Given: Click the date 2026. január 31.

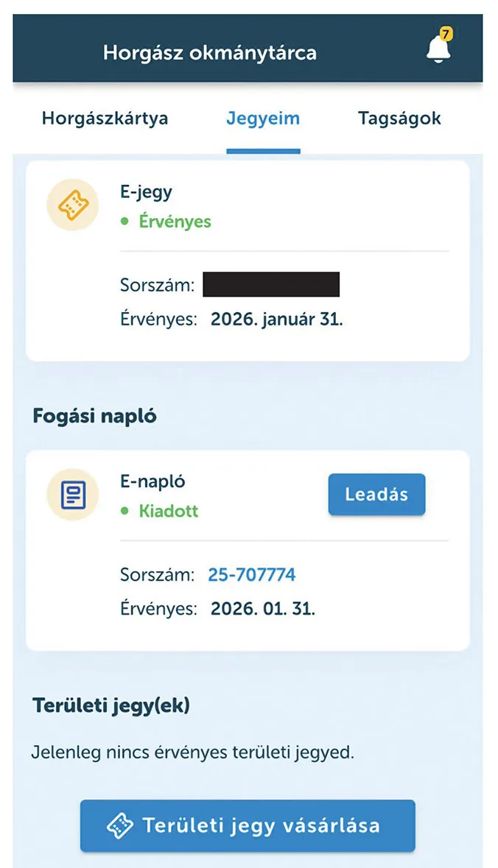Looking at the screenshot, I should click(x=277, y=320).
